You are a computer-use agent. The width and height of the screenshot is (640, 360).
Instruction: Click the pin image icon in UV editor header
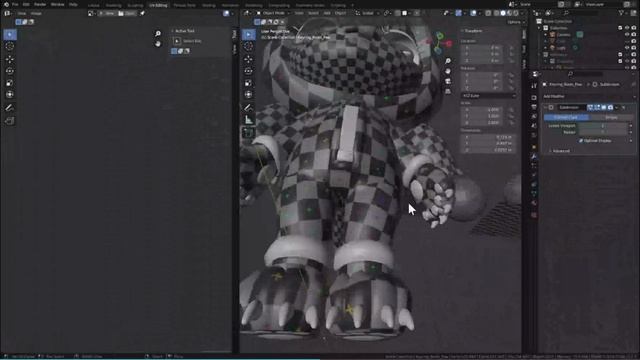pos(142,13)
